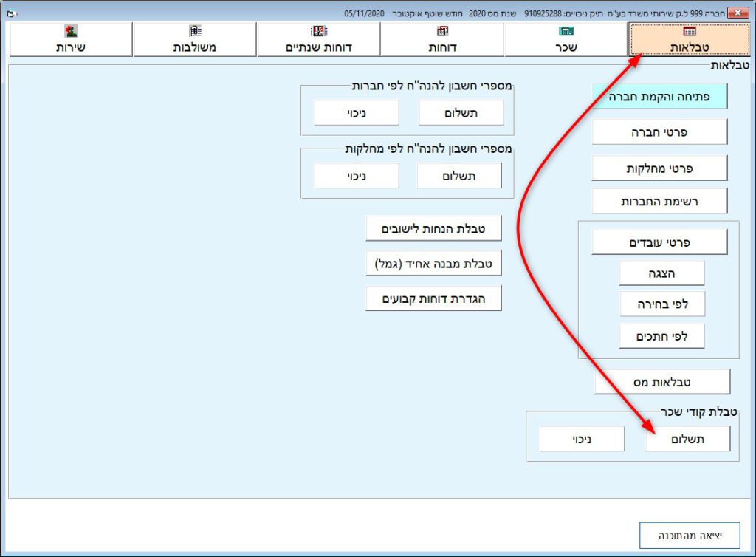Image resolution: width=756 pixels, height=557 pixels.
Task: Switch to the טבלאות tab
Action: (x=690, y=40)
